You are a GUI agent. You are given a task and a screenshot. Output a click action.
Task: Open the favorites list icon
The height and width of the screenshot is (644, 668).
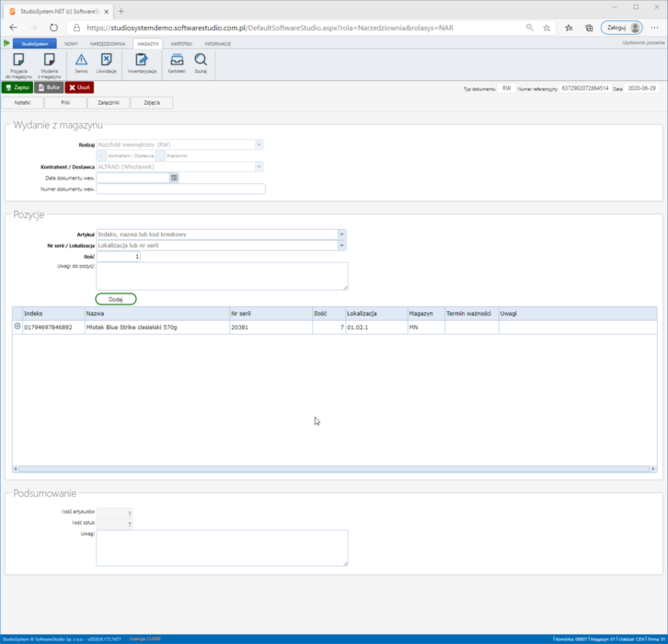tap(569, 28)
